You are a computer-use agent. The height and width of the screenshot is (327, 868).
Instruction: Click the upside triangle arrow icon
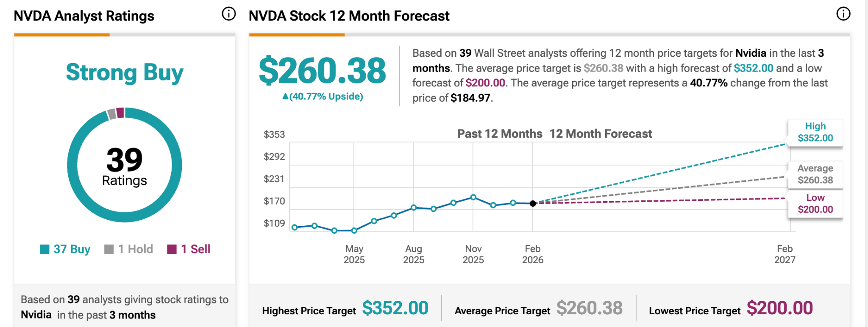coord(285,97)
